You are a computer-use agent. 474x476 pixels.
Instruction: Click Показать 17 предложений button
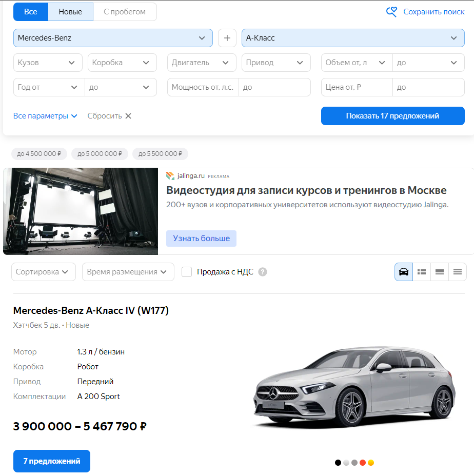[392, 116]
